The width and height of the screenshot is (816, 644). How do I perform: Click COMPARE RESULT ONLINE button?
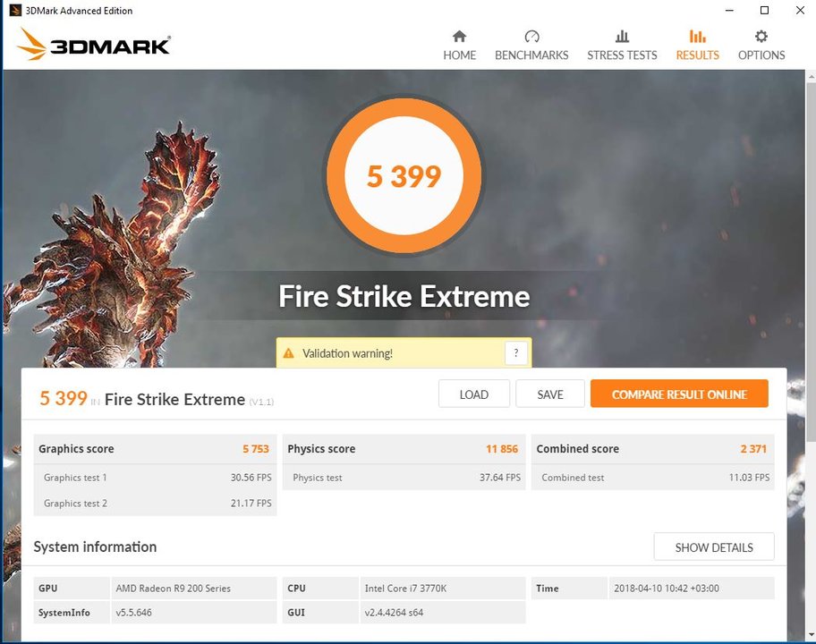click(679, 394)
